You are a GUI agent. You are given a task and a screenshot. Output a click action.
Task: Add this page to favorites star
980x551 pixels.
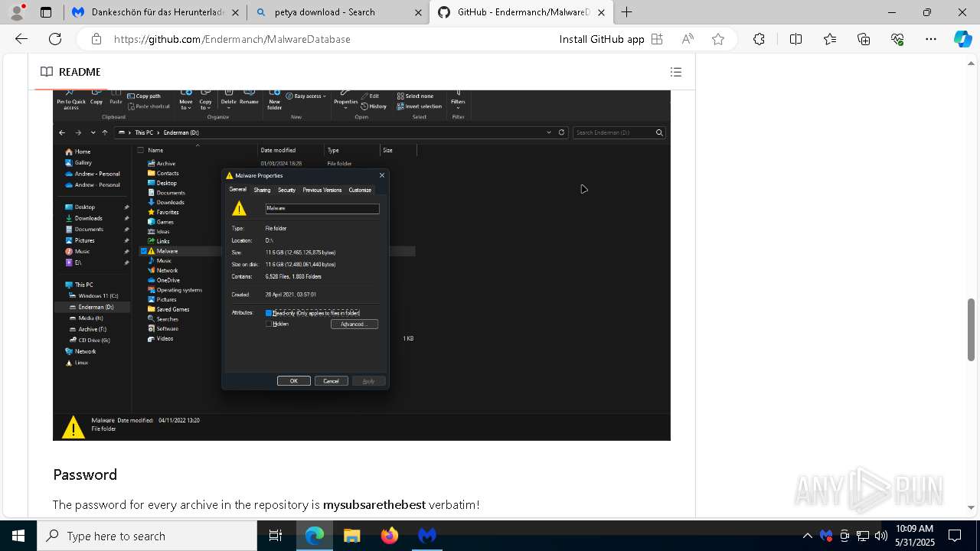718,39
